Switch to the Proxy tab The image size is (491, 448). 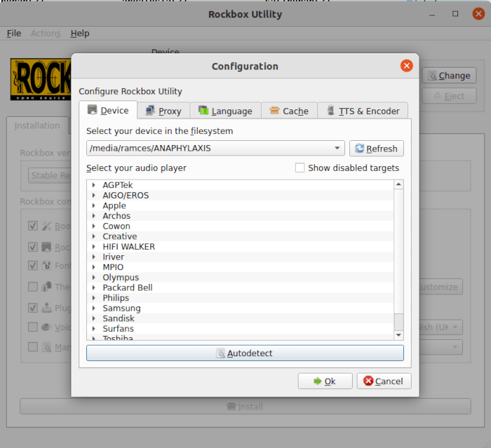[163, 111]
